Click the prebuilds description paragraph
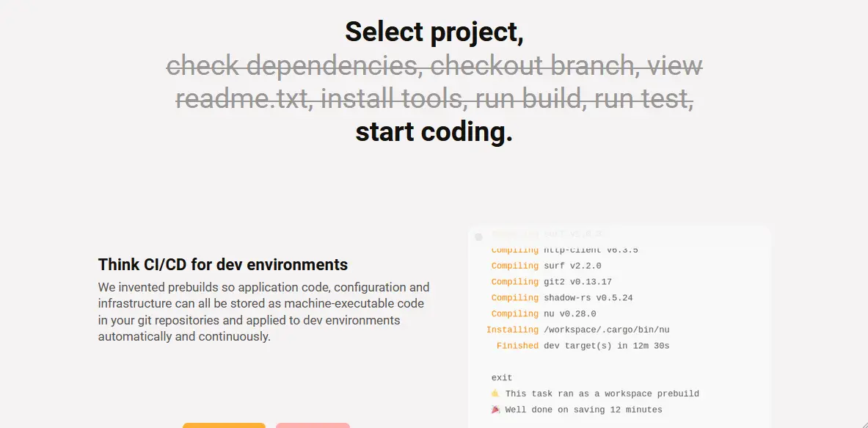This screenshot has width=868, height=428. point(263,312)
